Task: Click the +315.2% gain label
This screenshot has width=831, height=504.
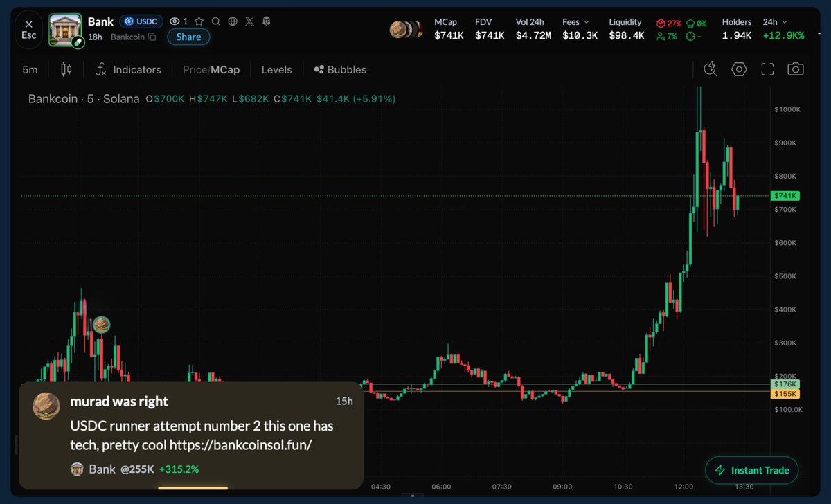Action: point(179,469)
